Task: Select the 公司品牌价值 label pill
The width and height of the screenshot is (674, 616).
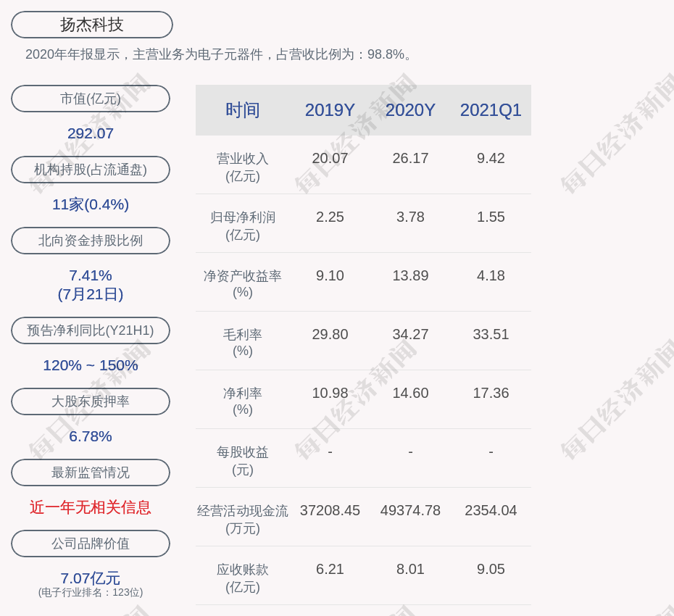Action: [x=91, y=544]
